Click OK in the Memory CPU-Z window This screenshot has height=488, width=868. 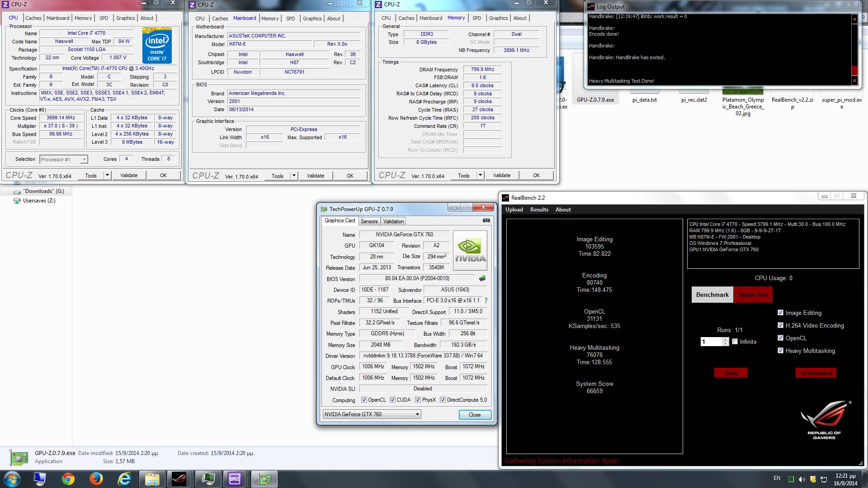536,175
